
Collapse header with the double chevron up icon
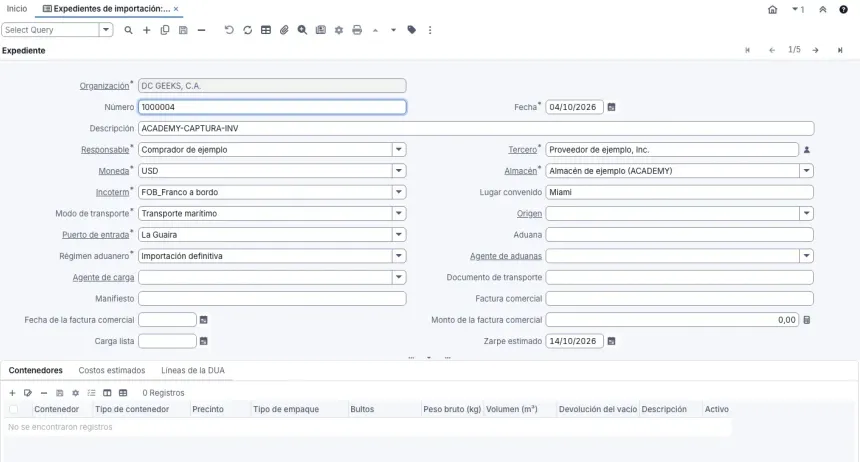click(x=823, y=9)
